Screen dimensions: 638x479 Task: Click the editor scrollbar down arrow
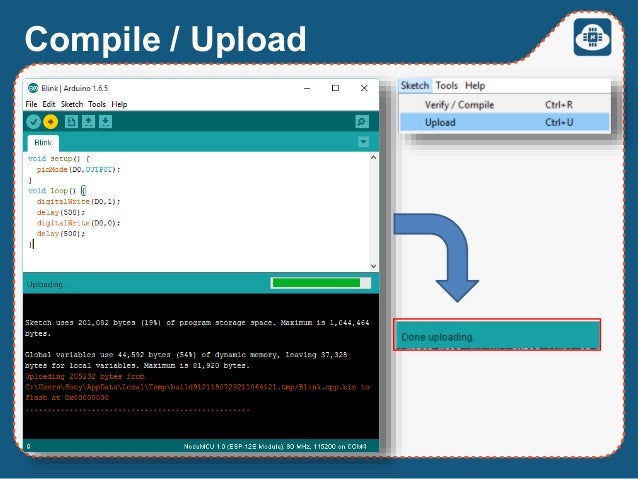pyautogui.click(x=374, y=266)
